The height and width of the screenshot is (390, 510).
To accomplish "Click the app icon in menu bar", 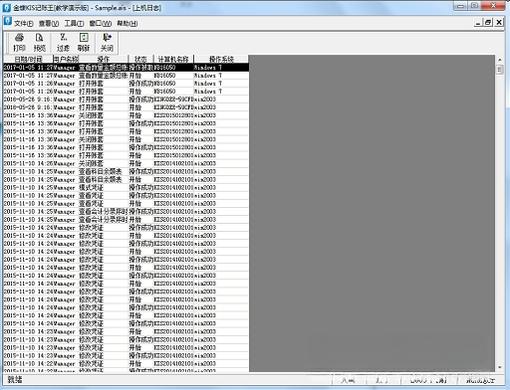I will [8, 22].
